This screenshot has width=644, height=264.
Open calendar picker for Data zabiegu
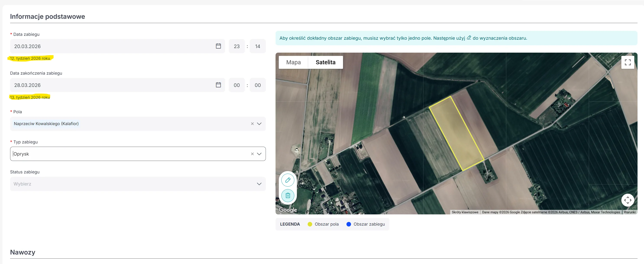218,46
